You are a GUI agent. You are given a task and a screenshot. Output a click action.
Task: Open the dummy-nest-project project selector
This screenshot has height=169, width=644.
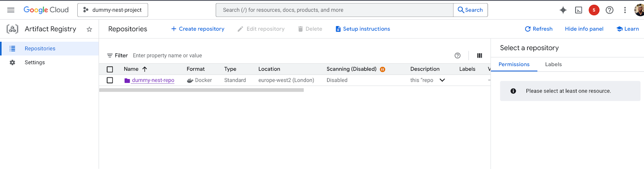113,10
